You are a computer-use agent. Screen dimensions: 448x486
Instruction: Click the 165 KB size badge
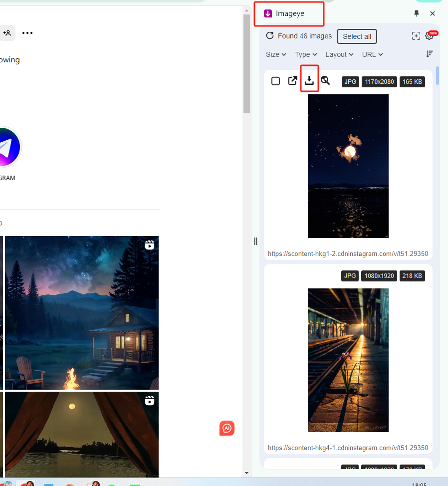[412, 82]
